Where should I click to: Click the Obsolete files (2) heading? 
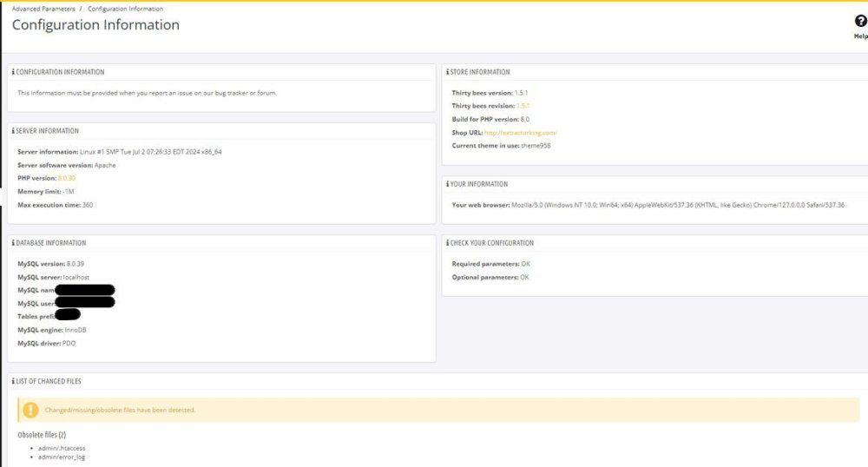click(42, 434)
